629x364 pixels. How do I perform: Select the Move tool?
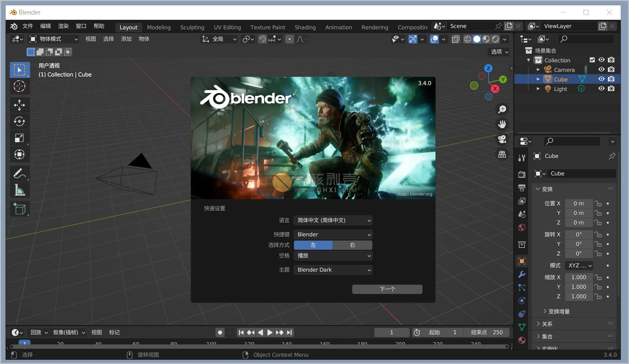click(20, 105)
